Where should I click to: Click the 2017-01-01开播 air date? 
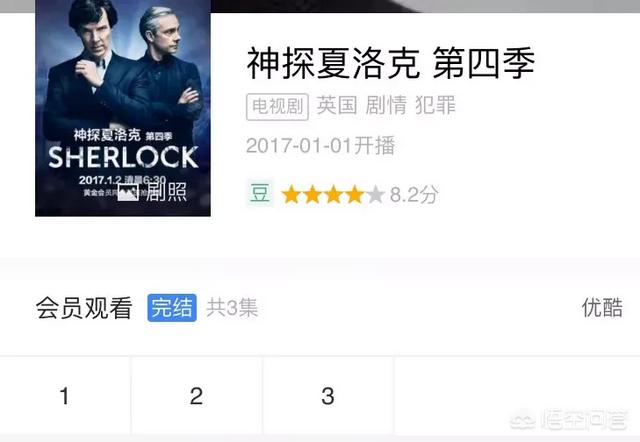[x=321, y=146]
